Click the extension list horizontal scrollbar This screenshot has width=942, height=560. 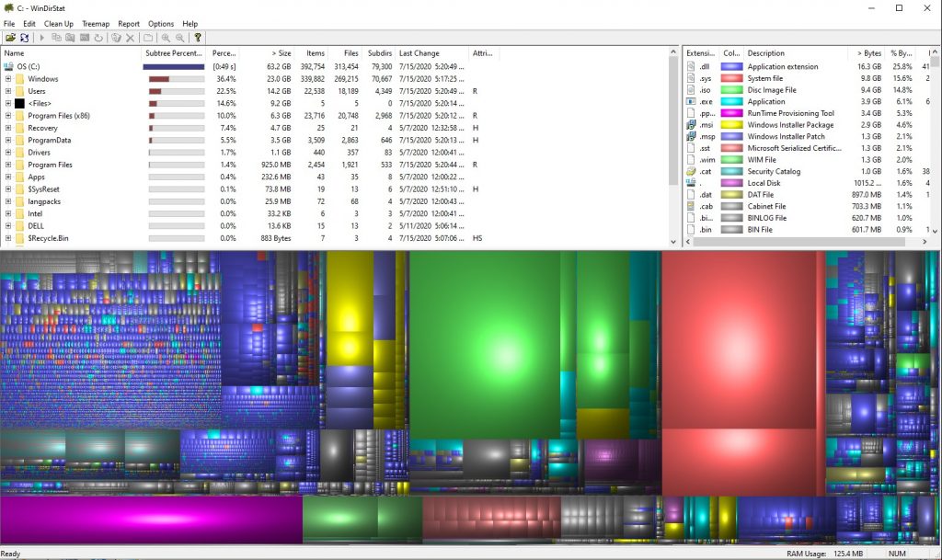click(x=799, y=241)
